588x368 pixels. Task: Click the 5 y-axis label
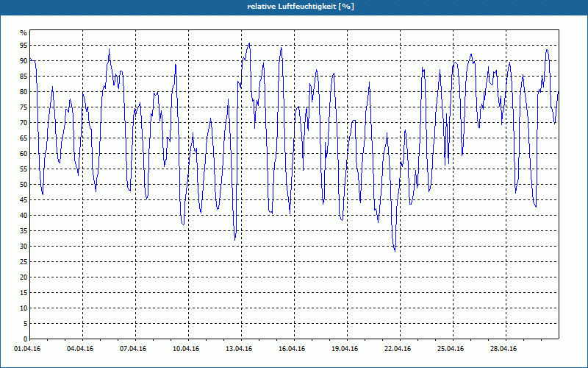pos(25,324)
